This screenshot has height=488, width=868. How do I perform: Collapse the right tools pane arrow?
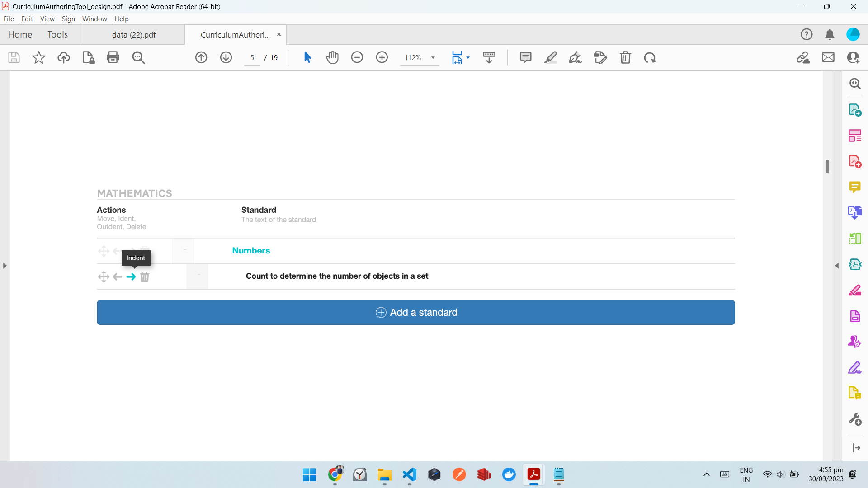click(x=837, y=266)
